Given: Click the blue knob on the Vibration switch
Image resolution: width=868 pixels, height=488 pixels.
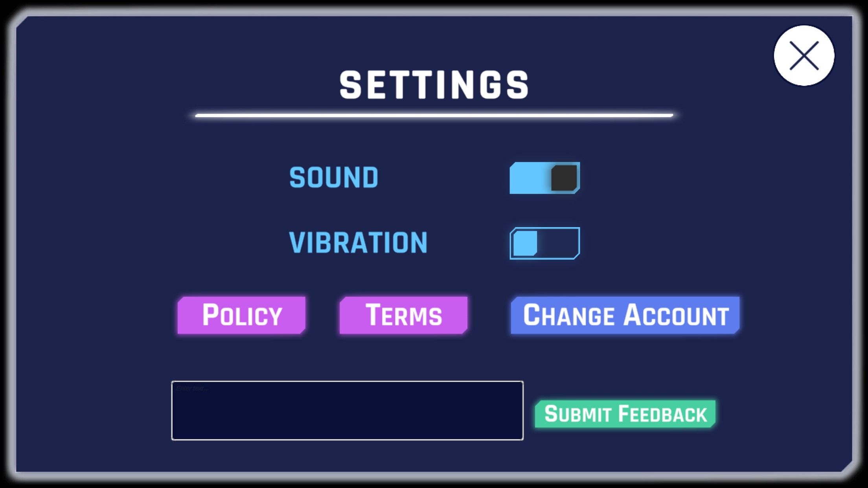Looking at the screenshot, I should pyautogui.click(x=525, y=243).
